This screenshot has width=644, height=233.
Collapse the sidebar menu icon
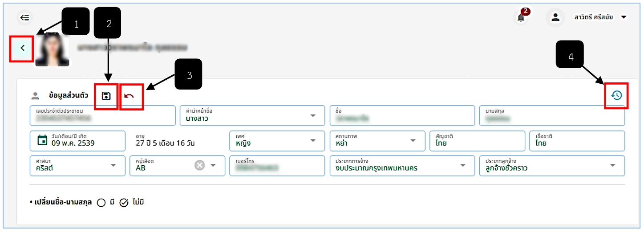25,17
